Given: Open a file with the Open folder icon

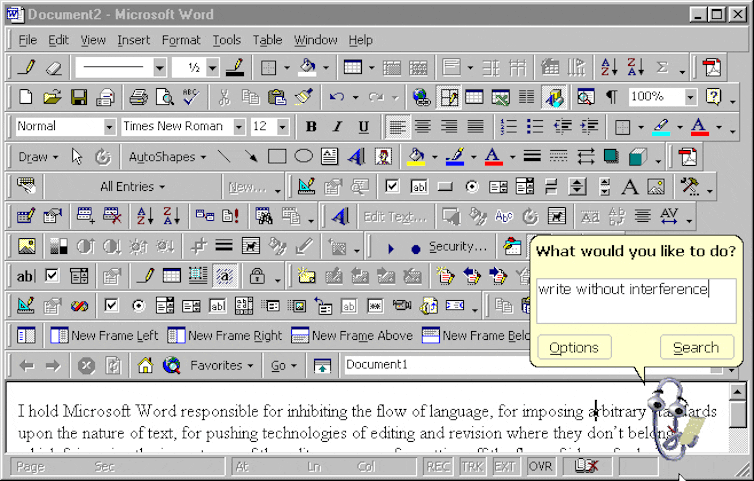Looking at the screenshot, I should 52,97.
